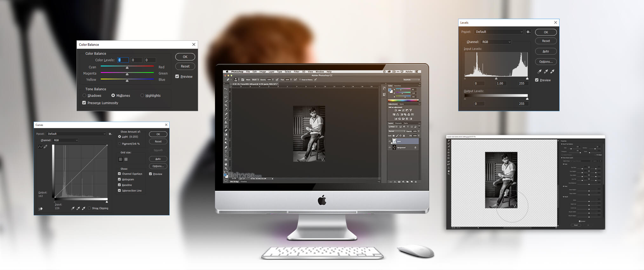The width and height of the screenshot is (644, 270).
Task: Select the Hand tool in Photoshop toolbar
Action: coord(226,164)
